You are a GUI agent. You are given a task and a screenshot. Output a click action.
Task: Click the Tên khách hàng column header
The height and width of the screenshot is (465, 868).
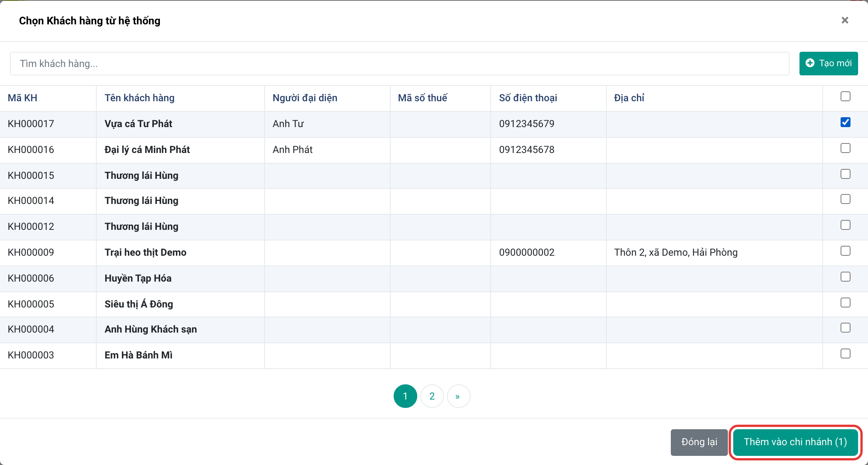(139, 98)
